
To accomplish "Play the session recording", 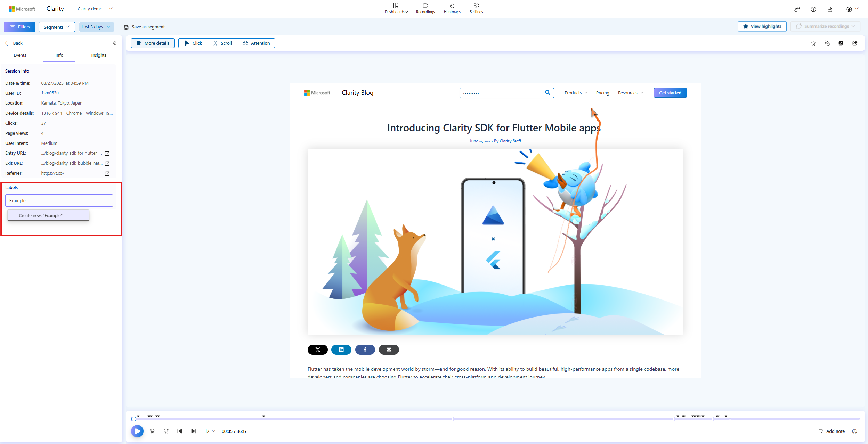I will (x=137, y=431).
